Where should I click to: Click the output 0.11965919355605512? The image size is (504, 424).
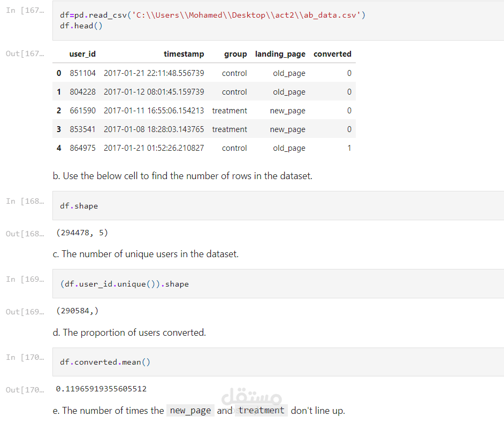(101, 389)
